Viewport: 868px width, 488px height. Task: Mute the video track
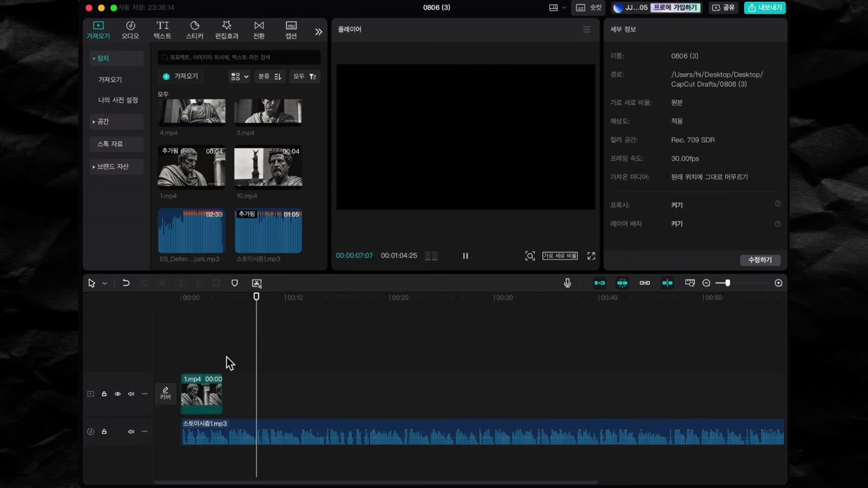131,394
